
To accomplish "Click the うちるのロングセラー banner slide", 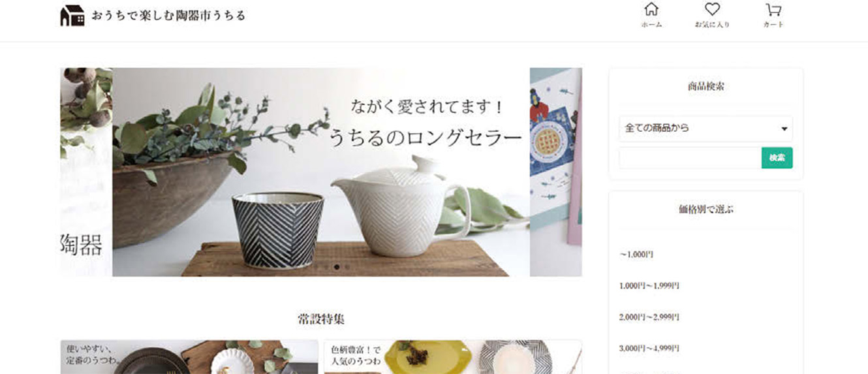I will point(321,172).
